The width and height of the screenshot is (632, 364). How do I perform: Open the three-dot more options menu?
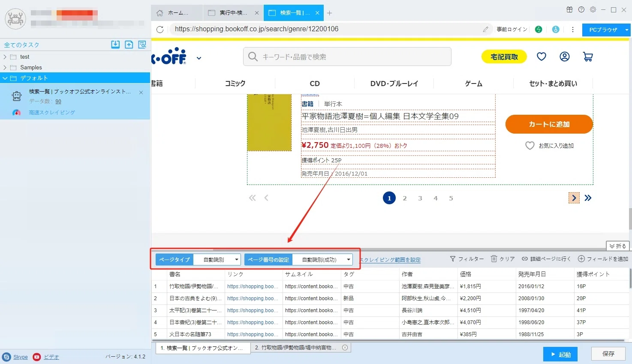[573, 30]
